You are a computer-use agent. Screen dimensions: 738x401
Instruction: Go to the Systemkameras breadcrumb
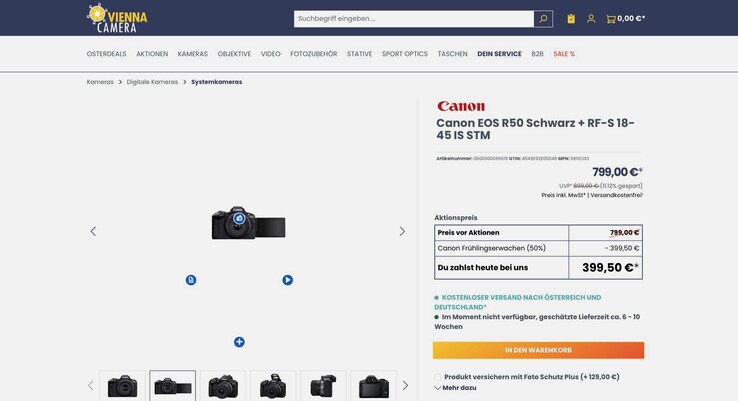(217, 82)
